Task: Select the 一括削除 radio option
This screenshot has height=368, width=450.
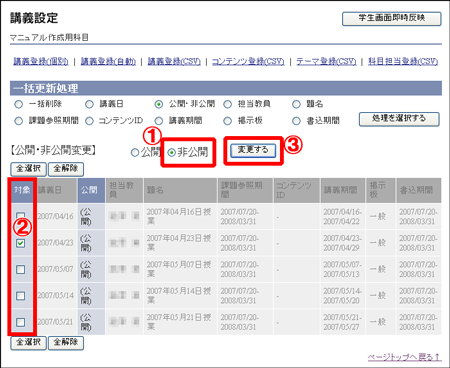Action: (x=19, y=104)
